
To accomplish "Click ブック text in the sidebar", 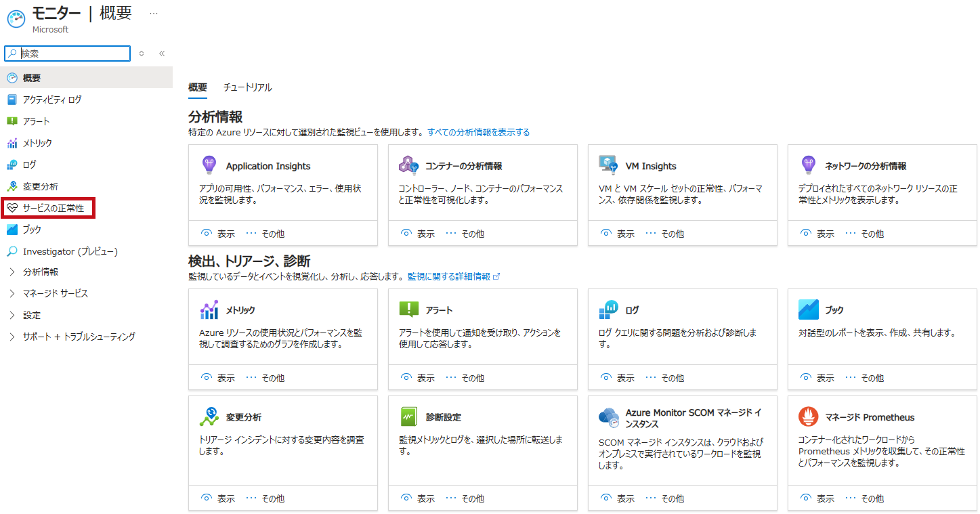I will coord(32,230).
